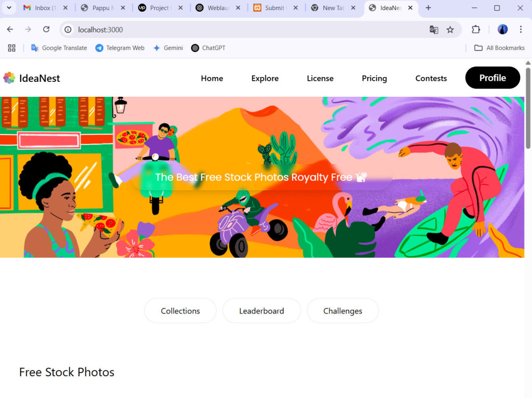Open the License nav item

(x=320, y=78)
